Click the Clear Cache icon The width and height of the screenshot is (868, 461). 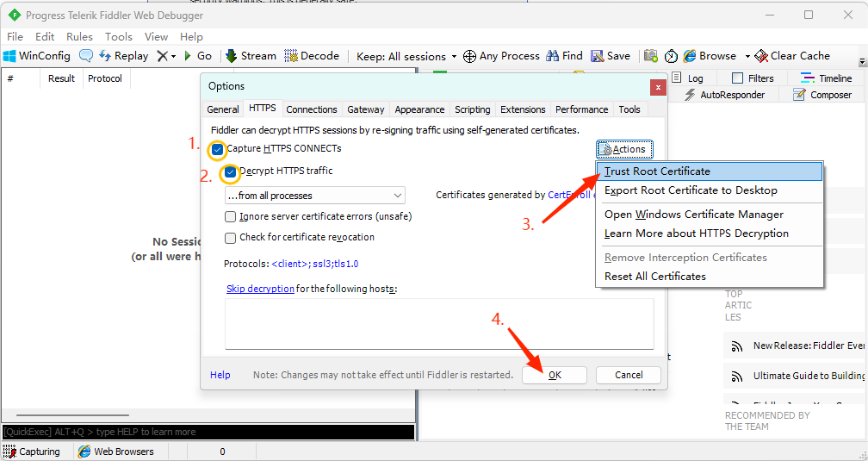(x=761, y=56)
